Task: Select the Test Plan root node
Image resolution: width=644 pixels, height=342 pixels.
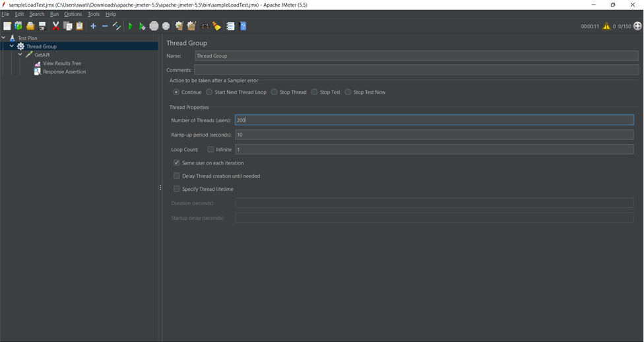Action: [28, 38]
